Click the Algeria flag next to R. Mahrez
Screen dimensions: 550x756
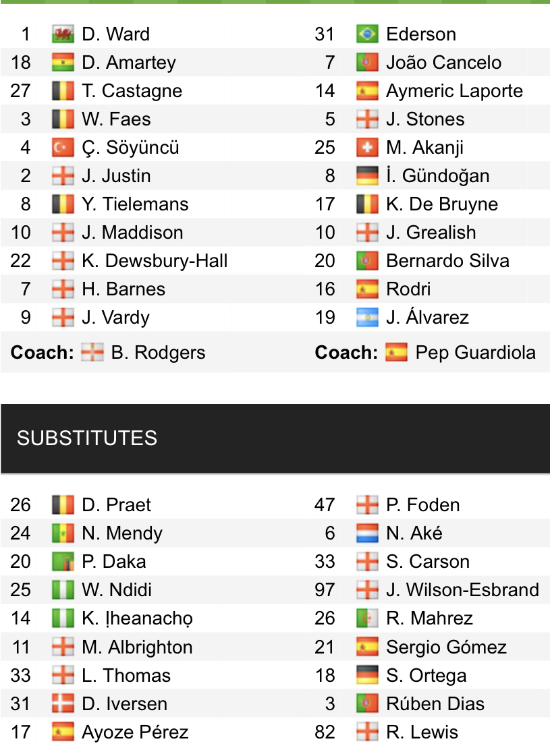[367, 618]
